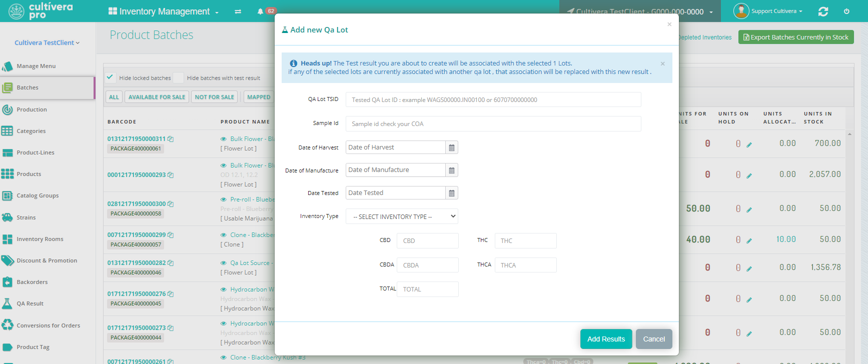Open QA Result in sidebar

pyautogui.click(x=30, y=303)
